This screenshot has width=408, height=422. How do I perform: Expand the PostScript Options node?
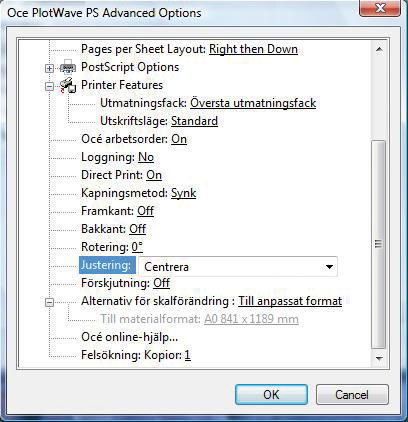(x=49, y=68)
